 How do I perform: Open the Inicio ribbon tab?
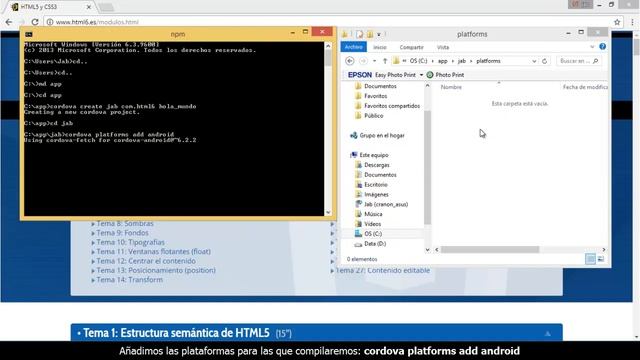pos(380,47)
